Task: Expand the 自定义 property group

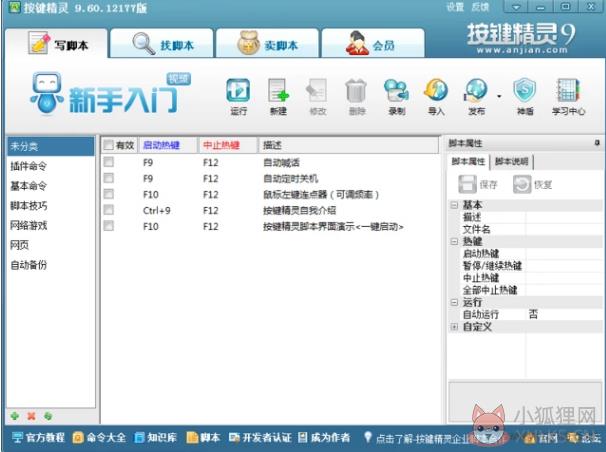Action: [x=454, y=327]
